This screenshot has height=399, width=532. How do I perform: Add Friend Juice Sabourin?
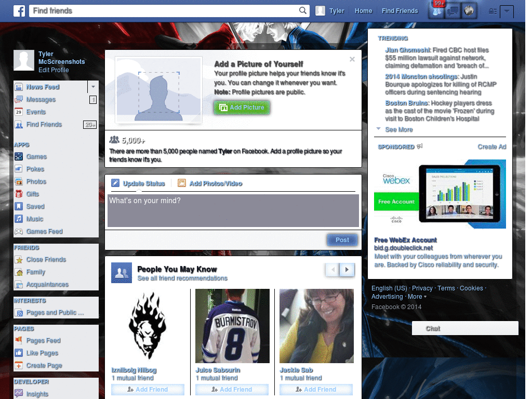click(232, 390)
